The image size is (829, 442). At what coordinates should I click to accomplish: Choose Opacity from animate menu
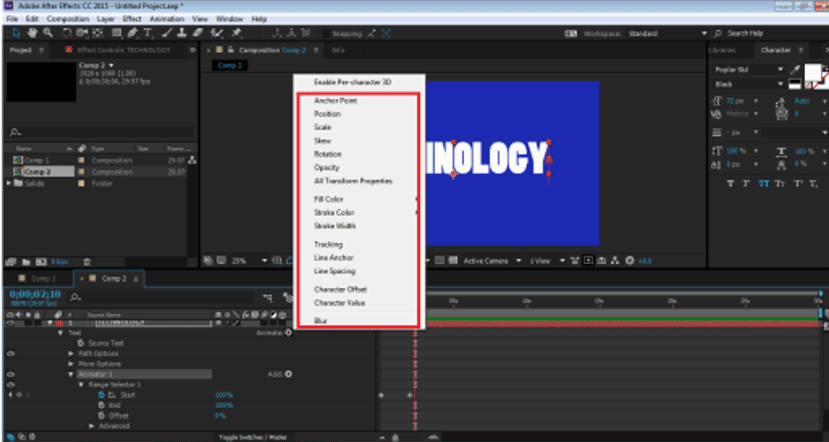tap(327, 168)
